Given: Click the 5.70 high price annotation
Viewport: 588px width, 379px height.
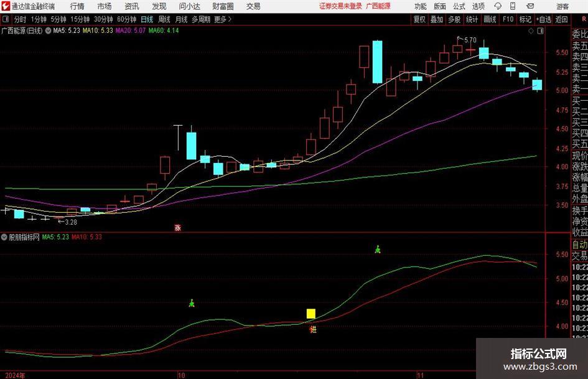Looking at the screenshot, I should click(470, 40).
